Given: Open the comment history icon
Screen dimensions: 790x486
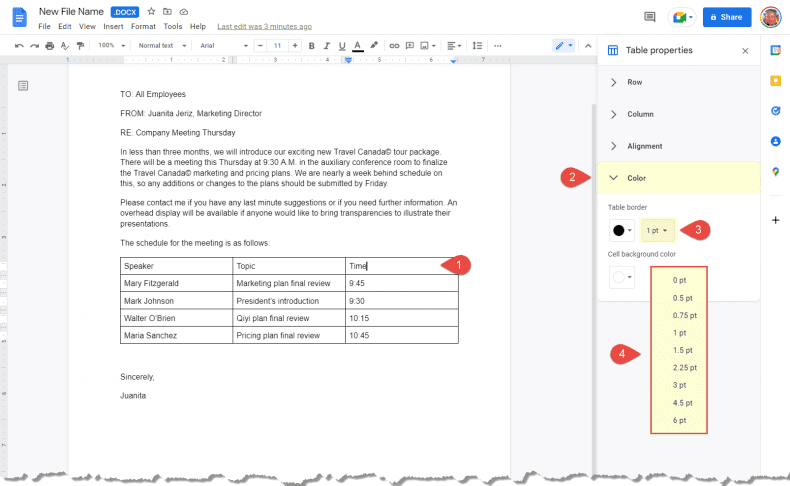Looking at the screenshot, I should 650,17.
